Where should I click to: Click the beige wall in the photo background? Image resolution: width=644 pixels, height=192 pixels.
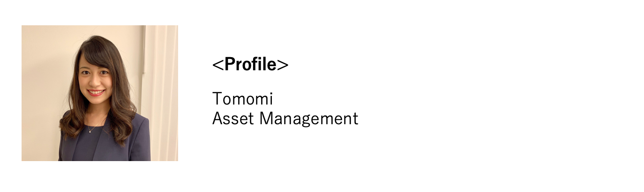(42, 70)
